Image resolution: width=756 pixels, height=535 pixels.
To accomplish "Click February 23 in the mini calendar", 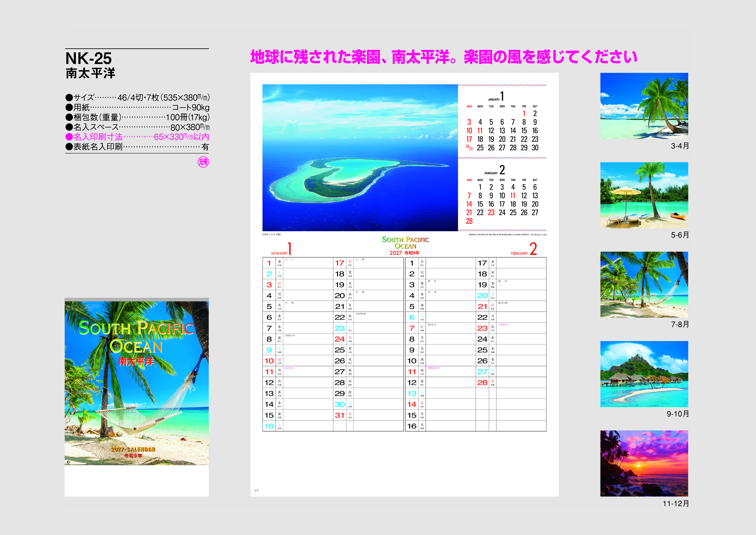I will [x=491, y=212].
